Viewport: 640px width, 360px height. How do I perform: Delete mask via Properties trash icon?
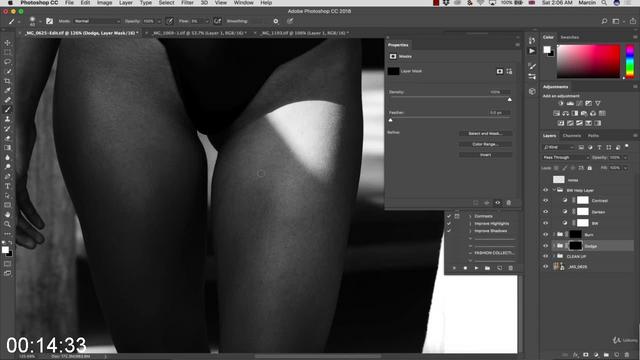[509, 203]
